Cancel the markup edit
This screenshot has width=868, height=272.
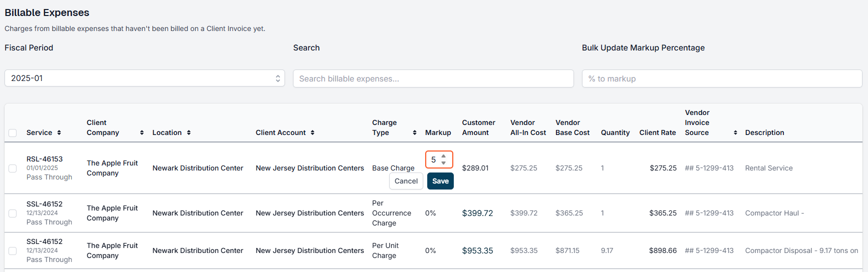(x=406, y=181)
